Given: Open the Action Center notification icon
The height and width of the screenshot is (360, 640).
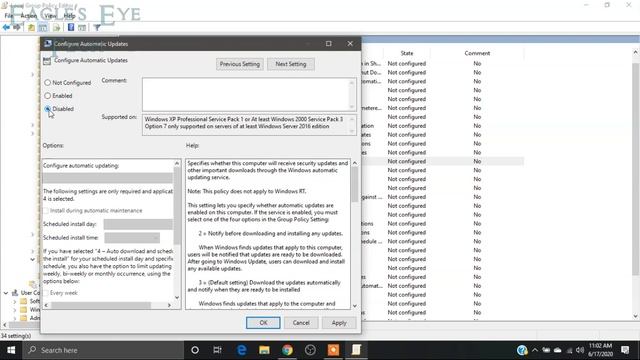Looking at the screenshot, I should (x=625, y=350).
